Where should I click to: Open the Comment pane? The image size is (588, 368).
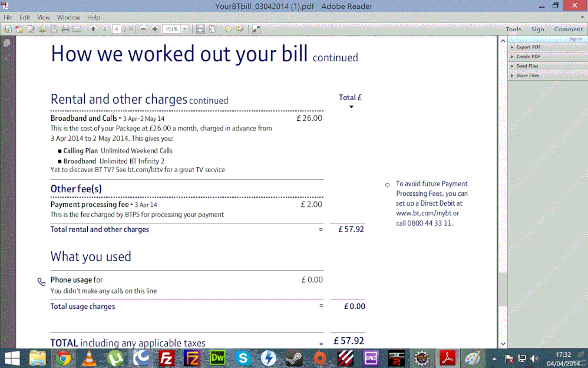569,29
